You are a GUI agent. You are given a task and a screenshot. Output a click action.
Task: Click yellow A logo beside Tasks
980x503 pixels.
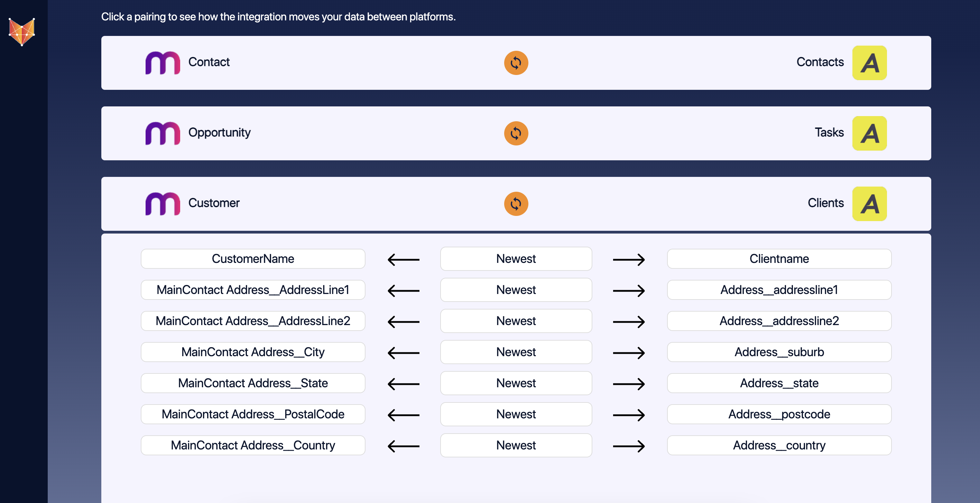(869, 133)
